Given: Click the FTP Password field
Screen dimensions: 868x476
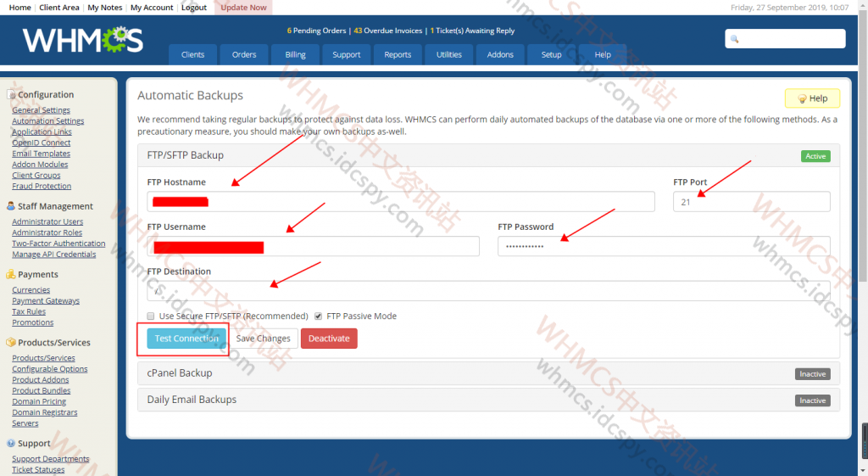Looking at the screenshot, I should point(664,247).
